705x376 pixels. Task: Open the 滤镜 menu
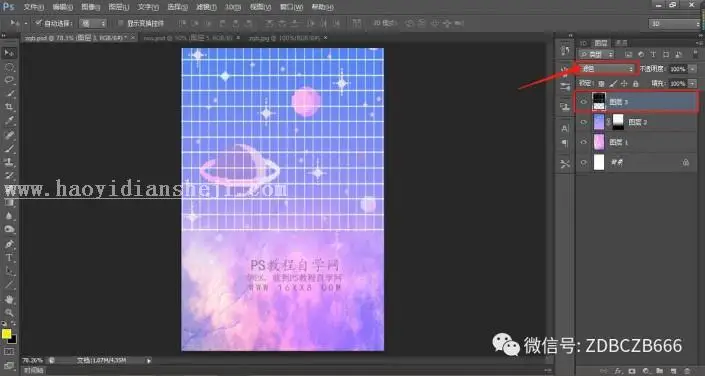click(x=206, y=7)
